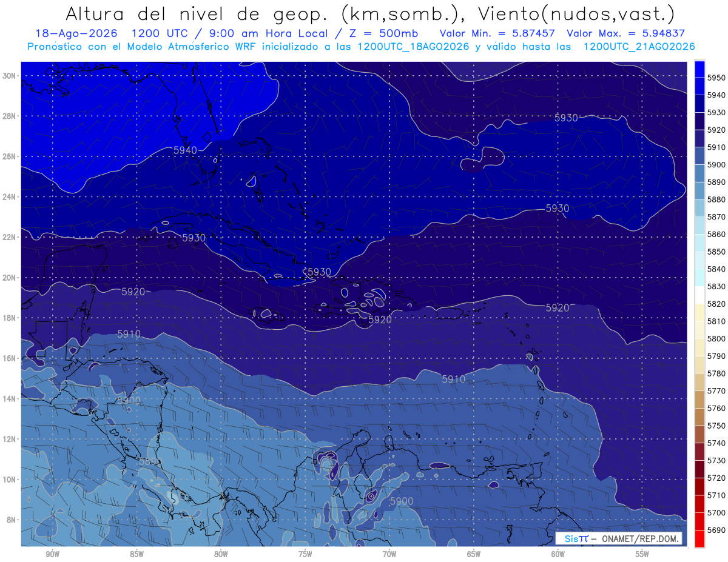
Task: Pick the bright blue swatch above 5950
Action: (x=699, y=69)
